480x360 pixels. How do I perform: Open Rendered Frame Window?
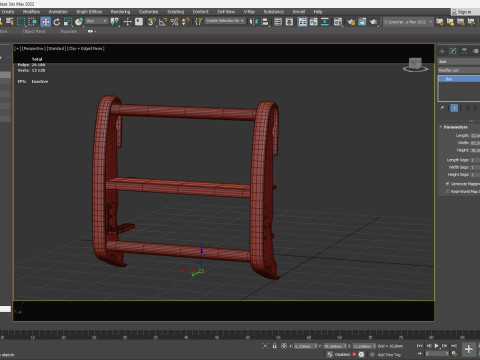tap(362, 22)
